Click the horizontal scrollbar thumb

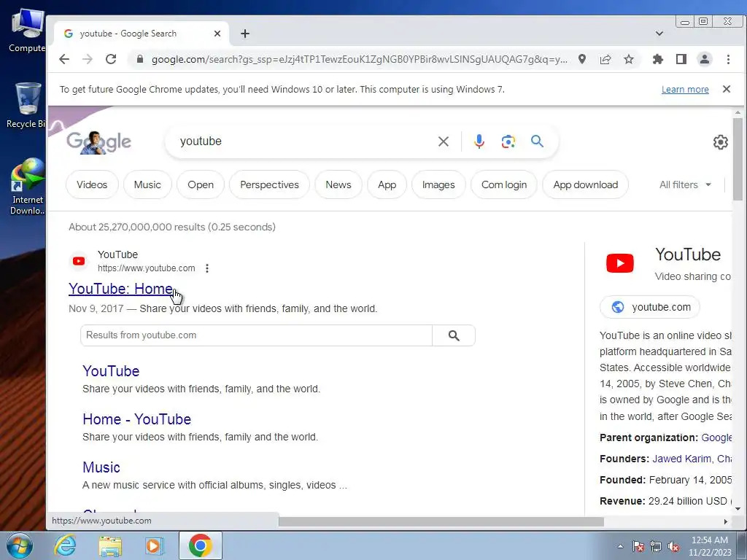441,521
